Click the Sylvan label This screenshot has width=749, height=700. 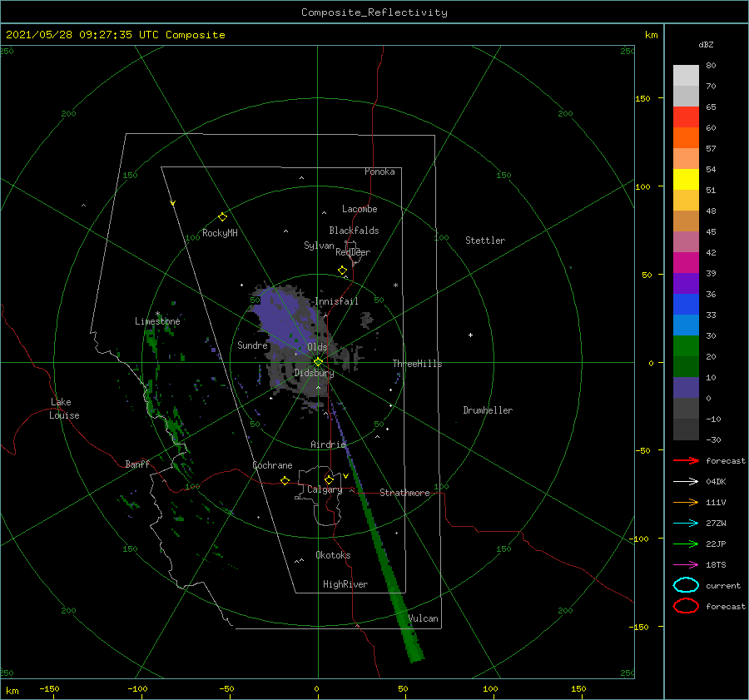tap(319, 246)
